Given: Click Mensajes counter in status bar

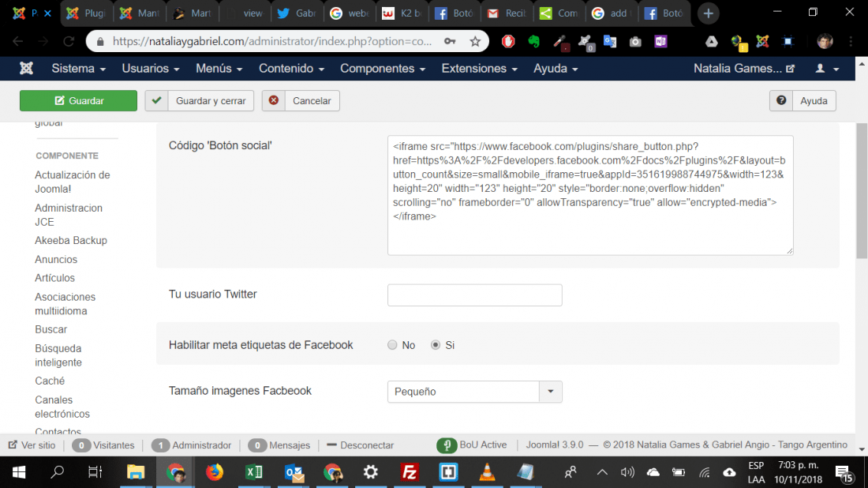Looking at the screenshot, I should pos(279,445).
